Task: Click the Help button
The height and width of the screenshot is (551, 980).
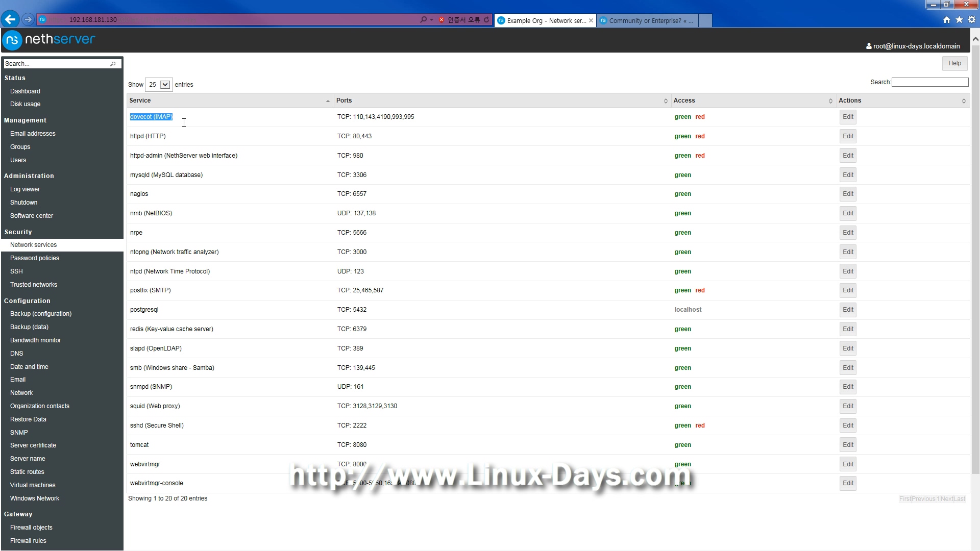Action: tap(954, 63)
